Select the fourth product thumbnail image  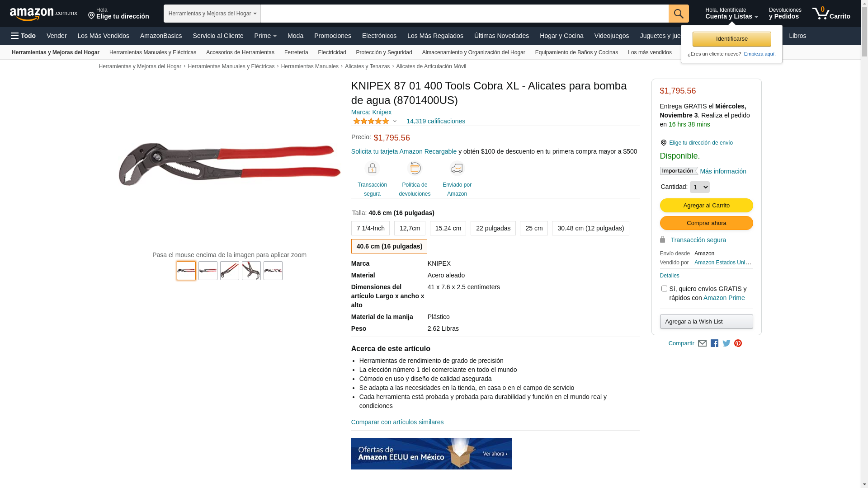pyautogui.click(x=251, y=271)
